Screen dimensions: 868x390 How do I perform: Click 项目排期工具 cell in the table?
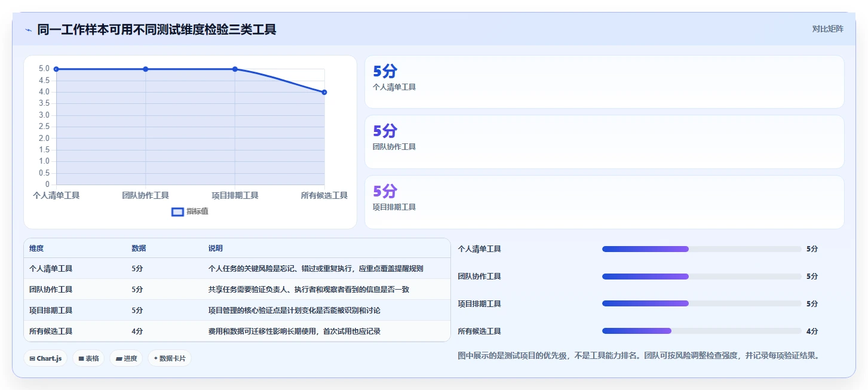[x=51, y=311]
